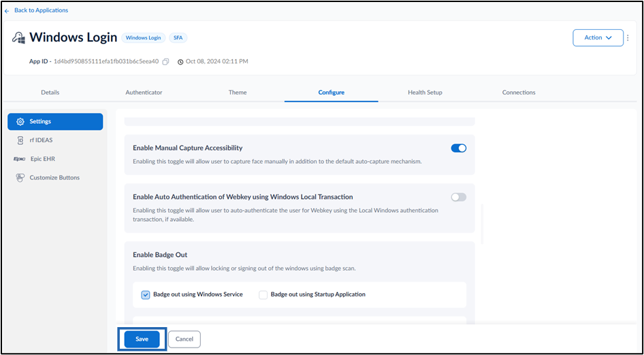Click the Epic logo icon in sidebar

point(20,159)
